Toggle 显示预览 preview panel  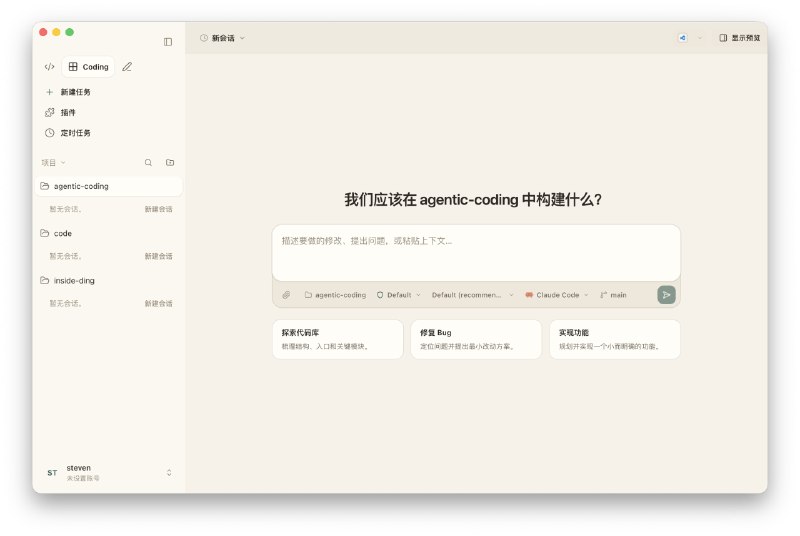coord(739,38)
